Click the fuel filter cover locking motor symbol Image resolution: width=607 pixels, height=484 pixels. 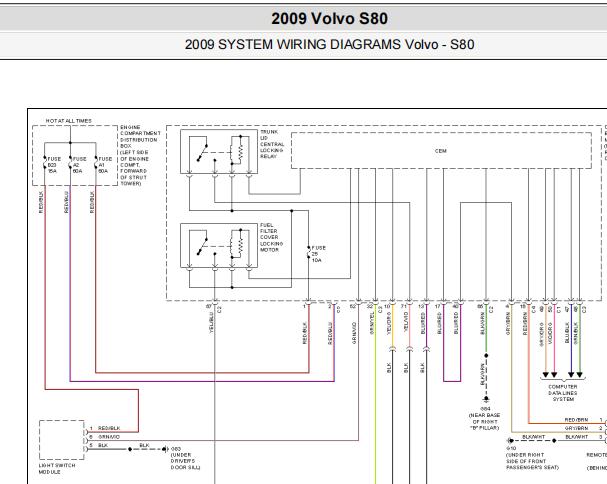pyautogui.click(x=219, y=245)
